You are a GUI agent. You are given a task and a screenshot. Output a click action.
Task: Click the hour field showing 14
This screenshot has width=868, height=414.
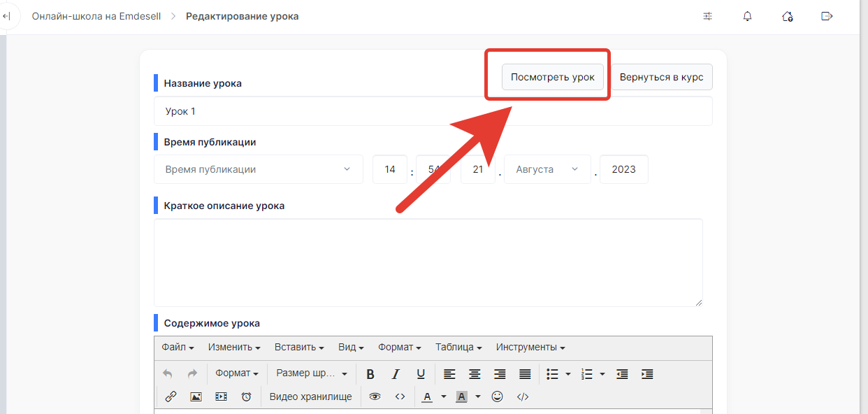tap(390, 169)
